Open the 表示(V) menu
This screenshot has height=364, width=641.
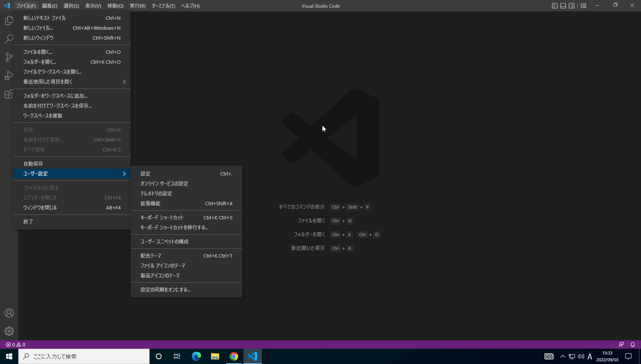pyautogui.click(x=93, y=6)
